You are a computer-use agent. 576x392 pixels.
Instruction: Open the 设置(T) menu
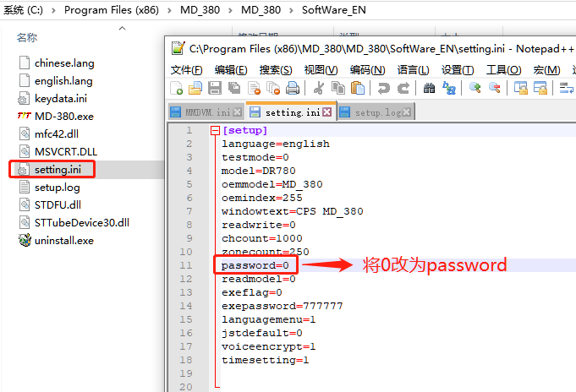pos(458,69)
